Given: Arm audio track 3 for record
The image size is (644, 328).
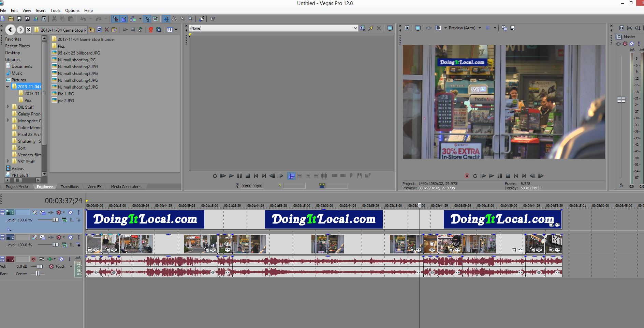Looking at the screenshot, I should 33,259.
